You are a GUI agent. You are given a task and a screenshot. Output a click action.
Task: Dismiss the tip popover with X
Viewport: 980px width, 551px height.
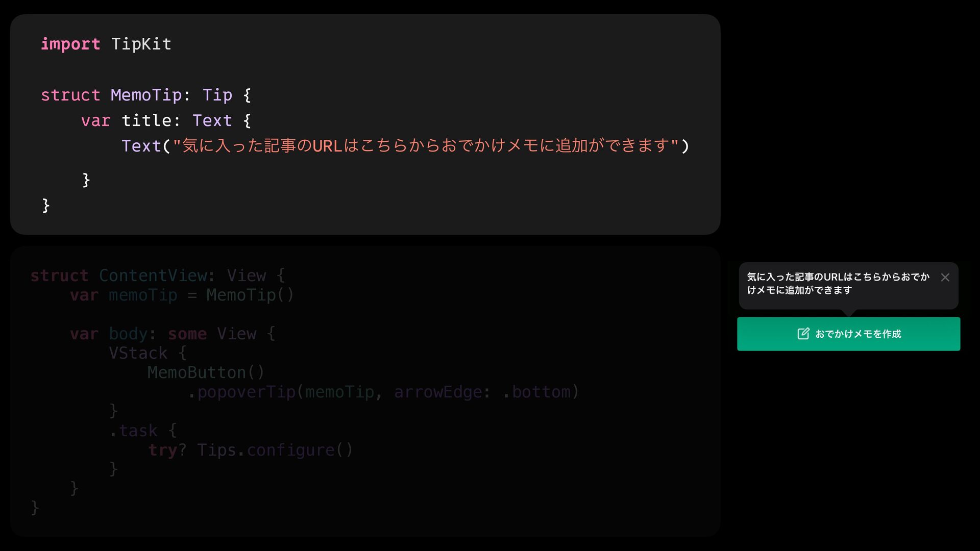point(945,277)
